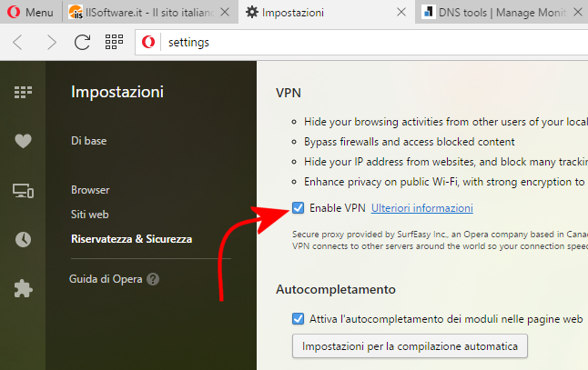Click the Speed Dial grid toolbar button
This screenshot has height=370, width=588.
coord(114,42)
